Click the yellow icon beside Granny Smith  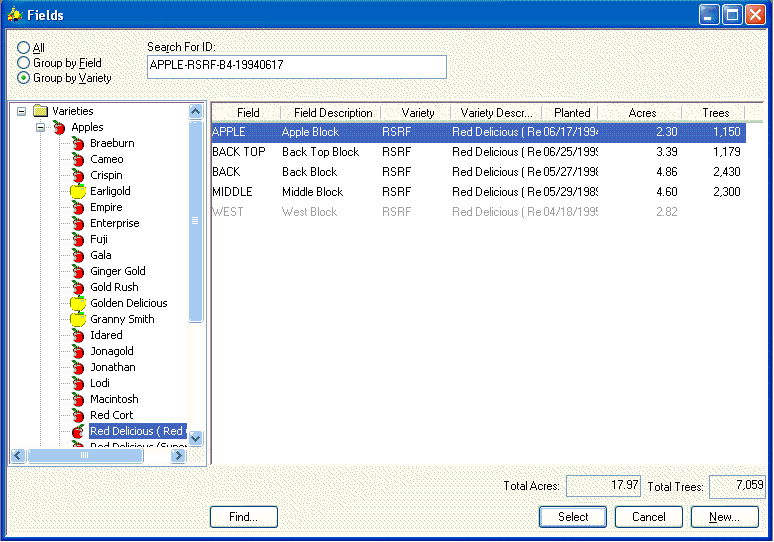pos(78,319)
